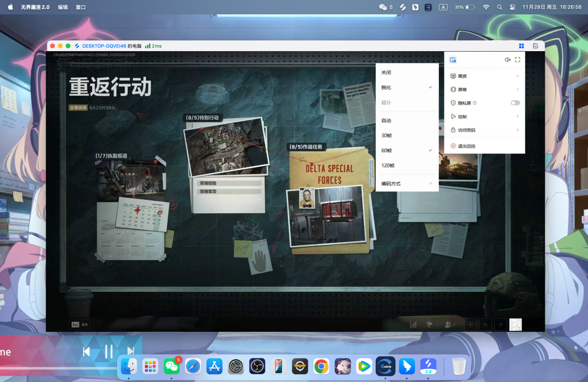588x382 pixels.
Task: Select the 30帧 frame rate option
Action: 386,136
